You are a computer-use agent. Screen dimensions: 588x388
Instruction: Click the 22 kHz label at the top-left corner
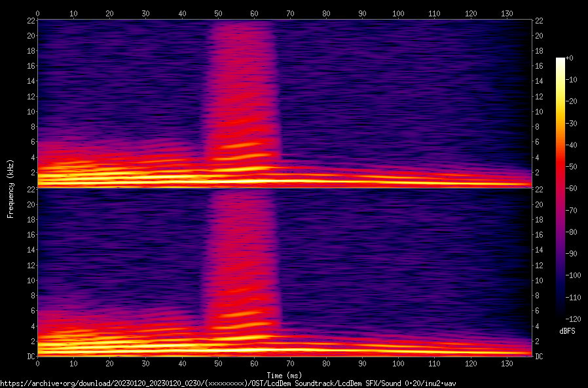pyautogui.click(x=29, y=20)
